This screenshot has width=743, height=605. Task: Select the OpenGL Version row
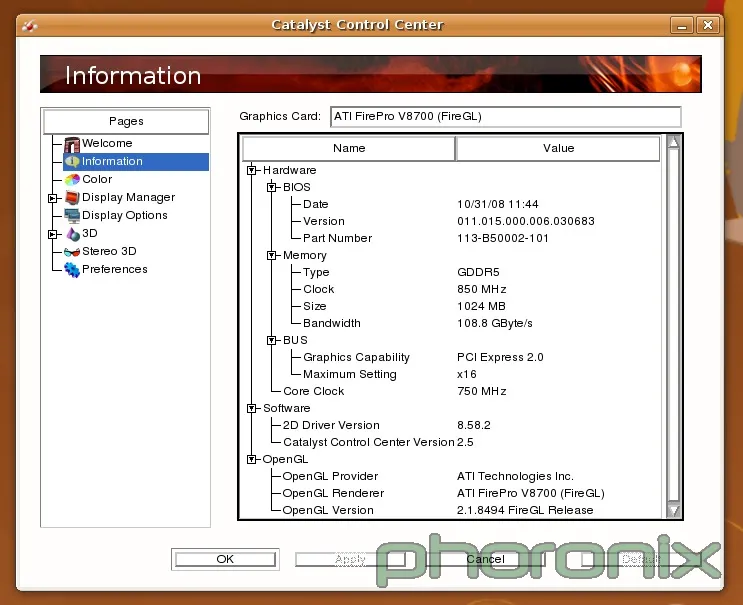coord(451,510)
